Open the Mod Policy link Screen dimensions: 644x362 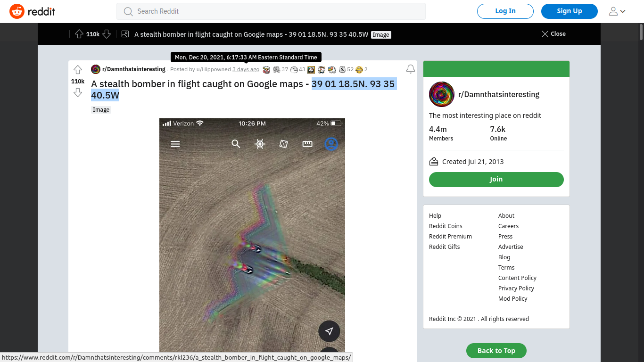(512, 299)
